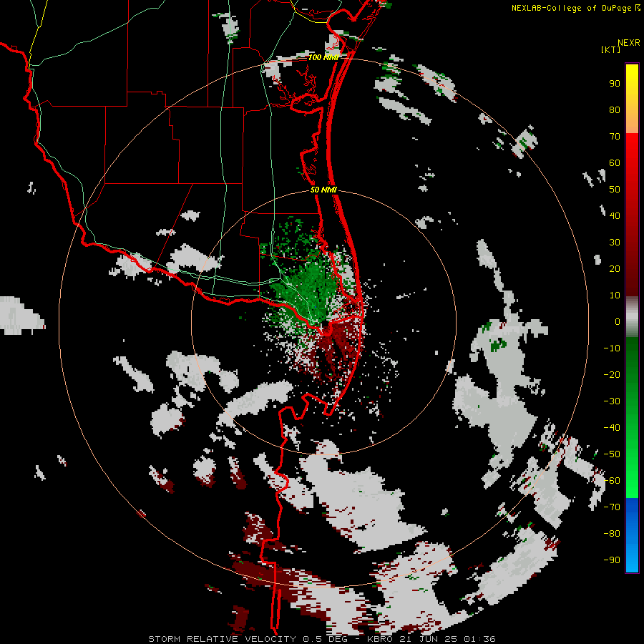The width and height of the screenshot is (644, 644).
Task: Click the NEXLAB-College of DuPage title text
Action: coord(571,8)
